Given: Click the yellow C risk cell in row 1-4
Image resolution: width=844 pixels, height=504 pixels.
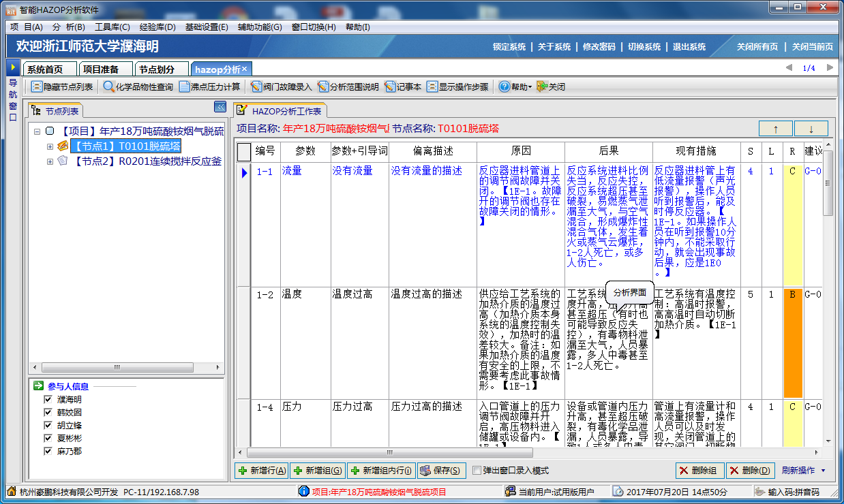Looking at the screenshot, I should pyautogui.click(x=793, y=424).
